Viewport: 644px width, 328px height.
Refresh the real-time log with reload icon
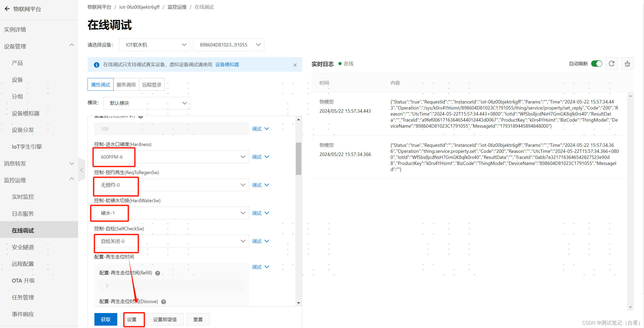click(612, 64)
